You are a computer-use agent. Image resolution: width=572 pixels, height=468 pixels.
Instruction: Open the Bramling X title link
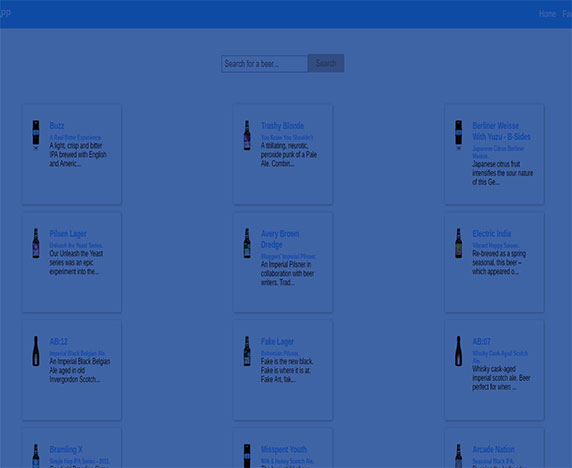(x=66, y=449)
